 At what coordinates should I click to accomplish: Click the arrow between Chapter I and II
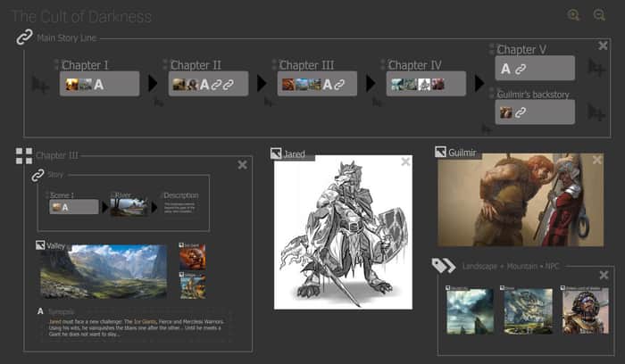[153, 83]
